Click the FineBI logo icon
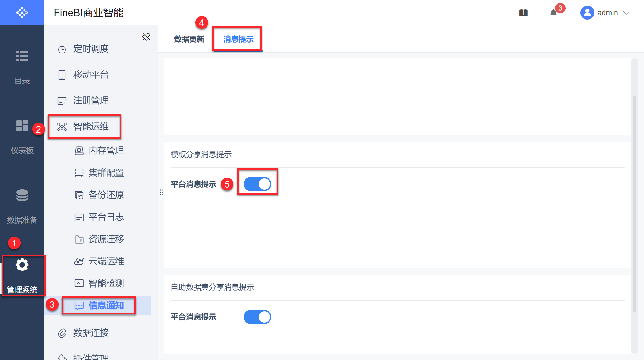This screenshot has width=644, height=360. [x=22, y=13]
